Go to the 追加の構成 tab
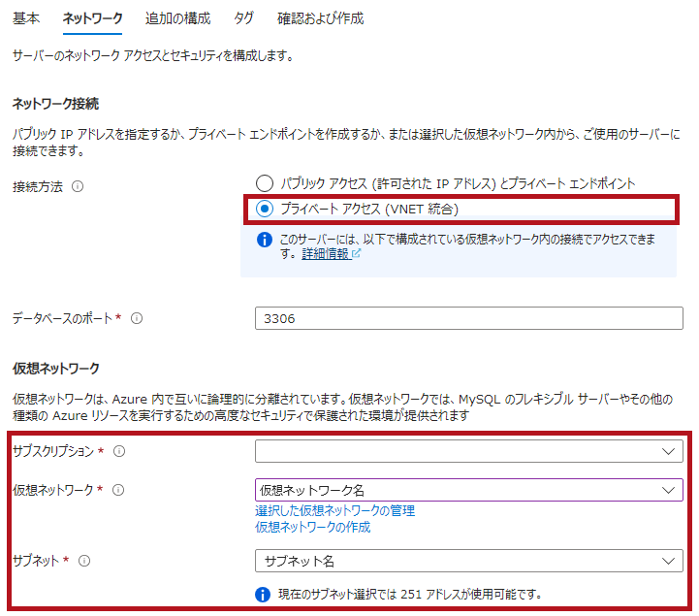Screen dimensions: 699x616 pos(177,18)
